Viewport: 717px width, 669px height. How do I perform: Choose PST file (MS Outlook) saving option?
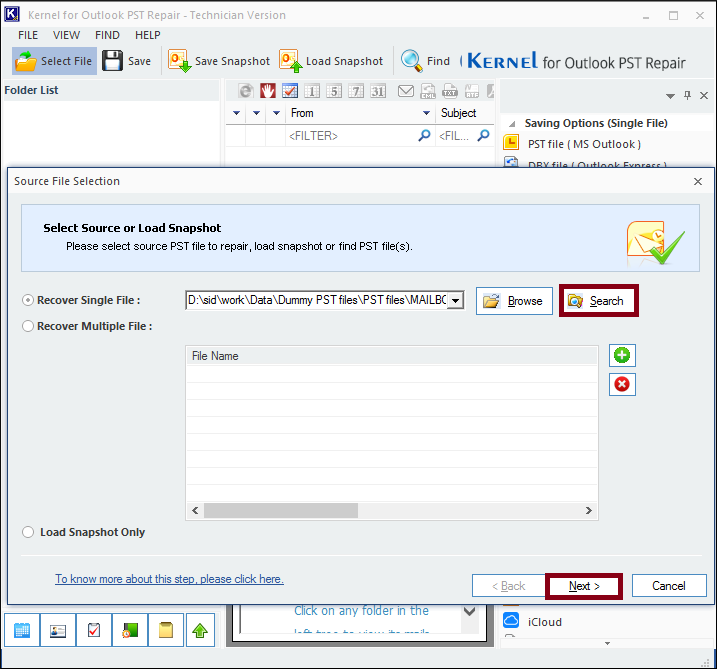[584, 144]
